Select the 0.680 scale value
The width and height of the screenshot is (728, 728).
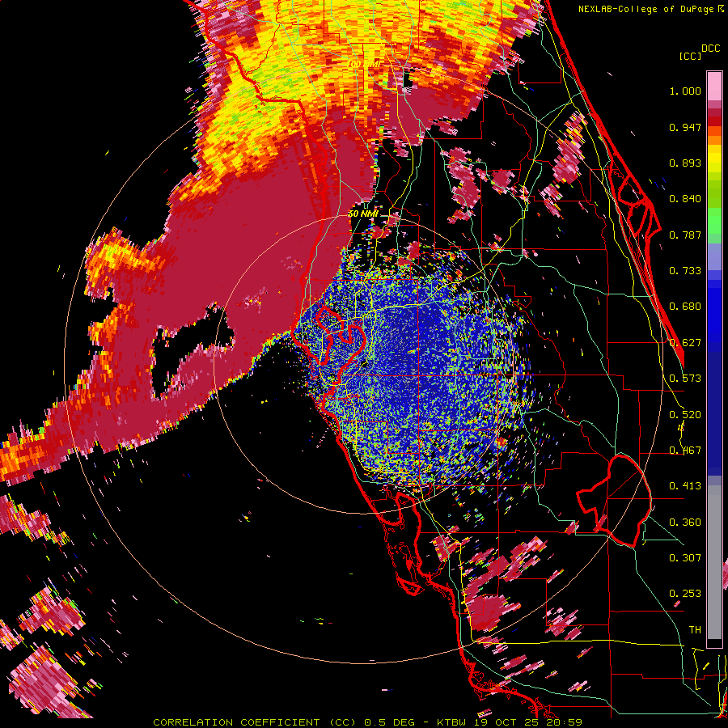685,307
